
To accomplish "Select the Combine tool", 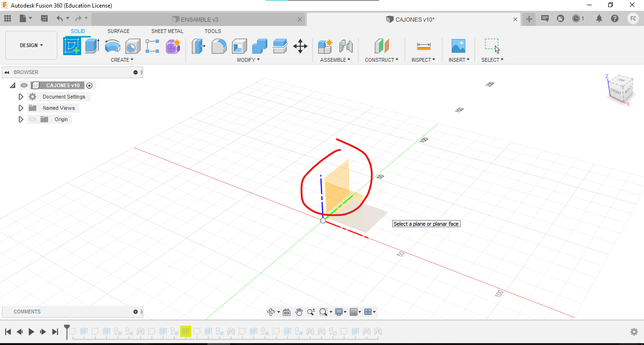I will [x=260, y=46].
